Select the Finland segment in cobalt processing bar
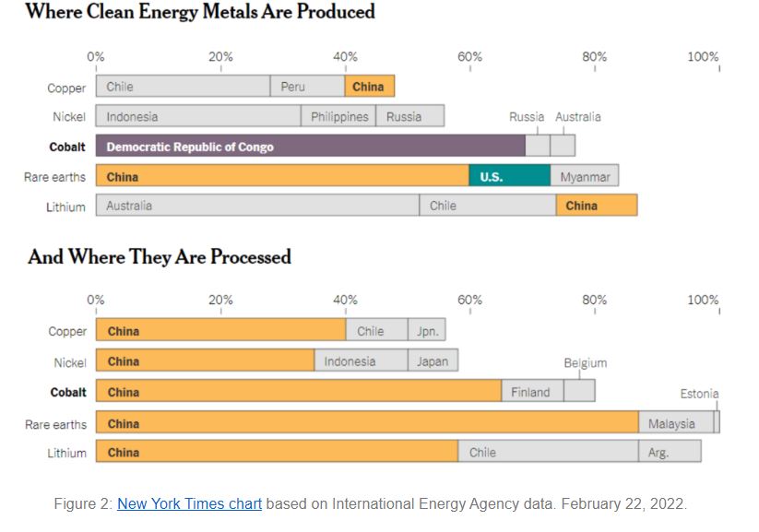Screen dimensions: 759x532 (532, 392)
